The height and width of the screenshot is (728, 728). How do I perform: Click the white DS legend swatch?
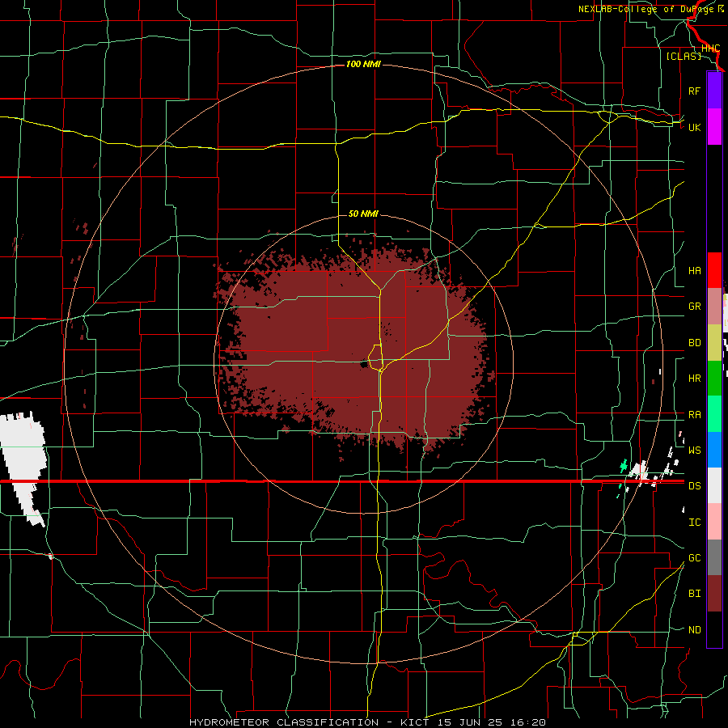714,485
